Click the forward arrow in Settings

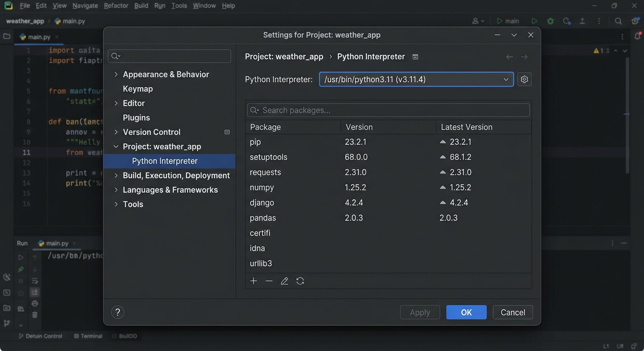524,57
